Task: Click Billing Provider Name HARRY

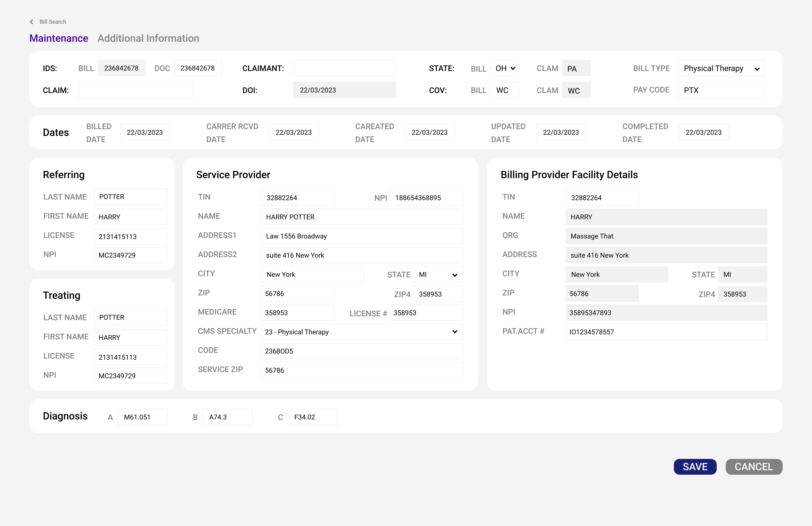Action: click(666, 217)
